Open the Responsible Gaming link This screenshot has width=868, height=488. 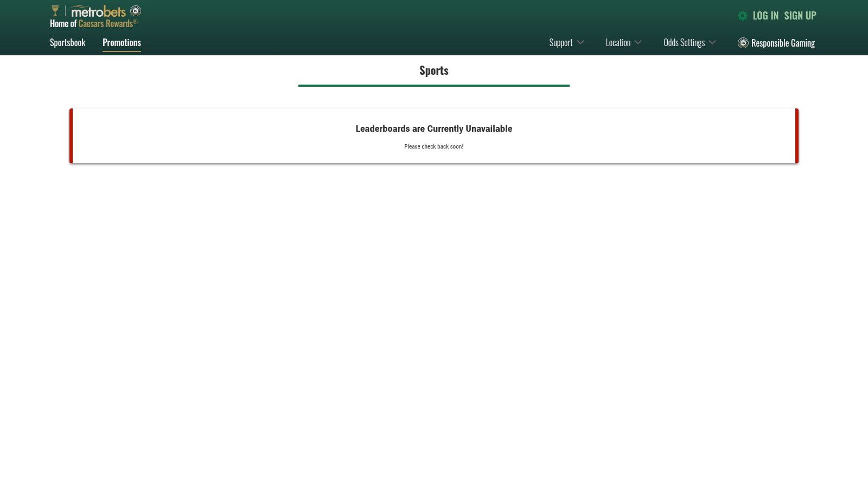coord(783,43)
